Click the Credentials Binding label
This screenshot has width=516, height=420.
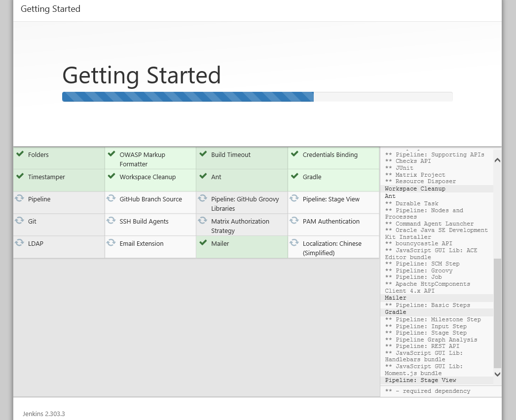click(x=330, y=154)
